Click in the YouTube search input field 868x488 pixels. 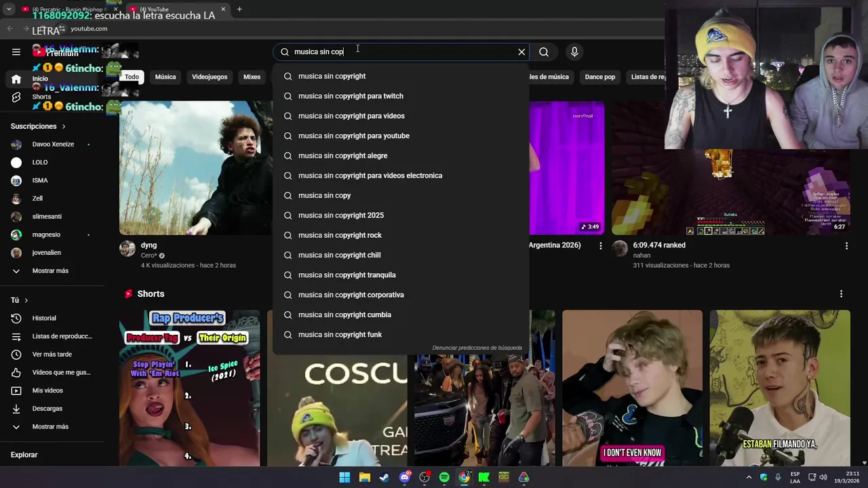(x=400, y=52)
